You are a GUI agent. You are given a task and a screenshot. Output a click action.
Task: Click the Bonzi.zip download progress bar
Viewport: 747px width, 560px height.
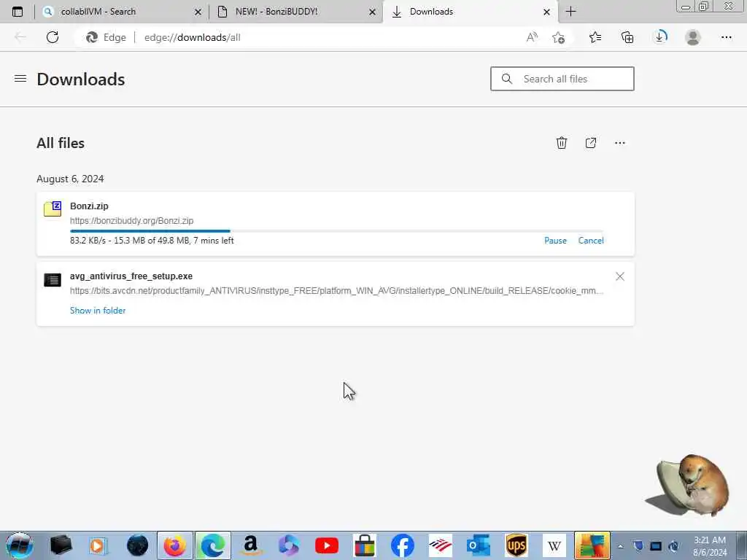[336, 231]
